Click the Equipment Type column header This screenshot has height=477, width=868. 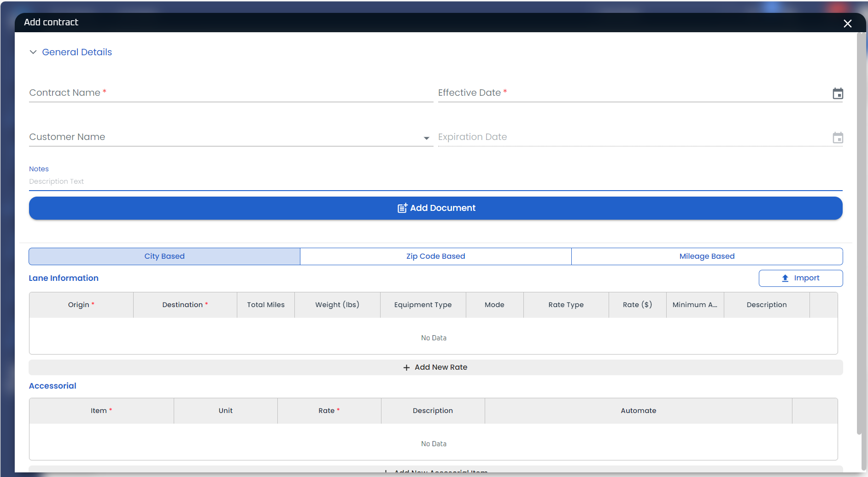(422, 305)
